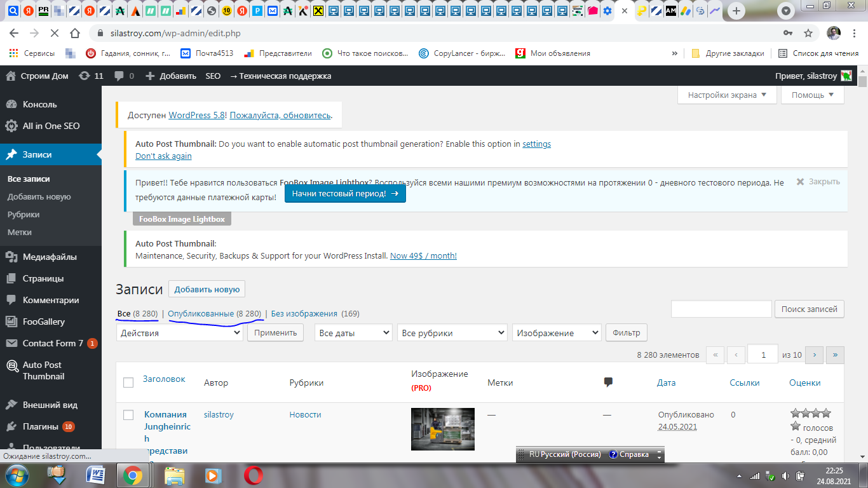
Task: Close the FooBox Image Lightbox notice
Action: coord(818,182)
